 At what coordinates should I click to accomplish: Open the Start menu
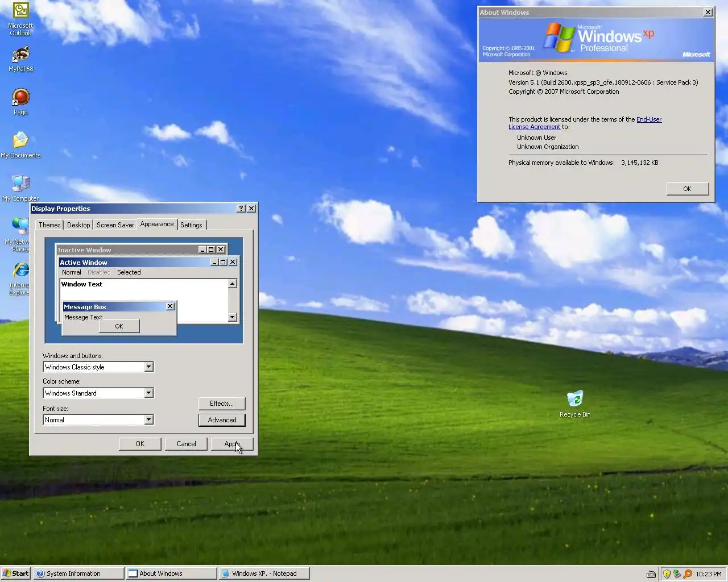[x=16, y=573]
